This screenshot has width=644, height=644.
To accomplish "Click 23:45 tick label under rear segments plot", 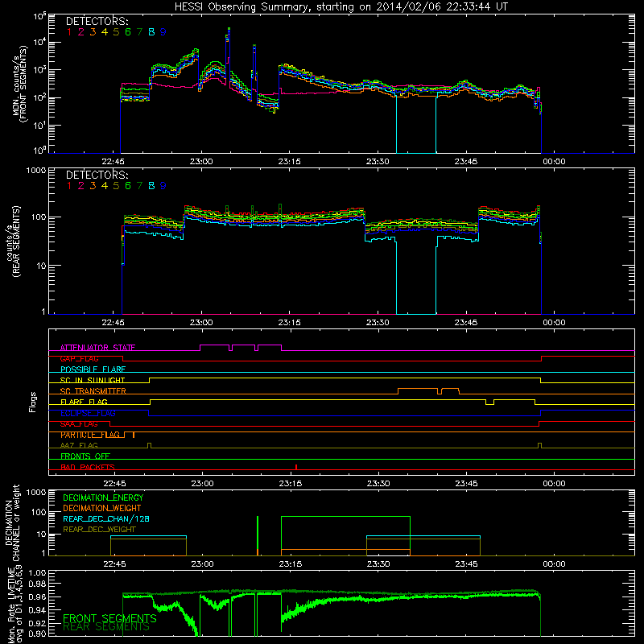I will 466,323.
